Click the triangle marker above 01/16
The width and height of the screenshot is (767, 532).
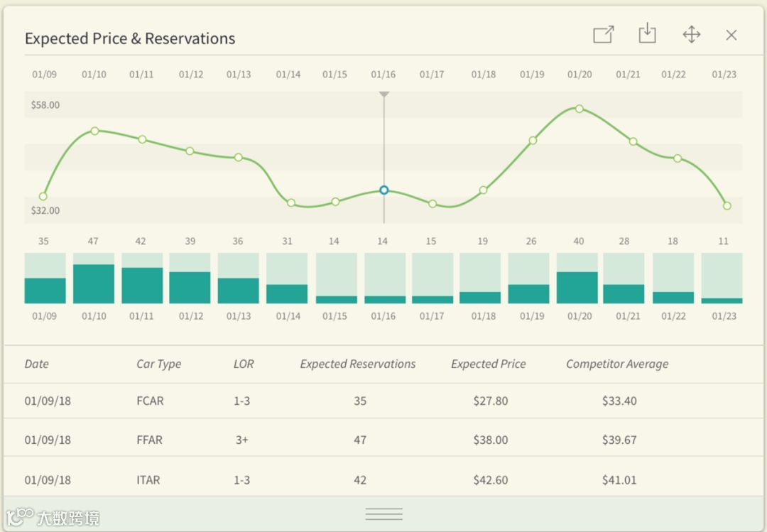pos(384,94)
